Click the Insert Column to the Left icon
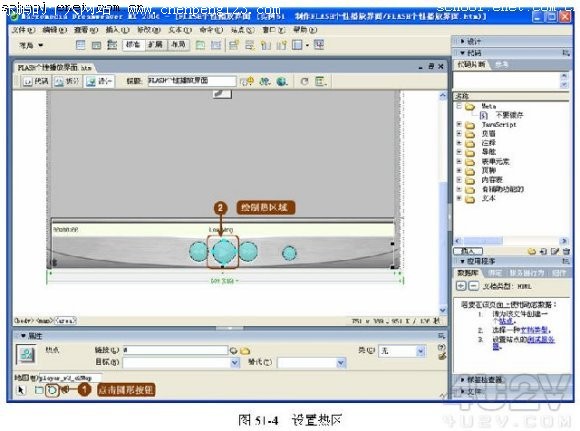The height and width of the screenshot is (431, 580). pyautogui.click(x=266, y=45)
